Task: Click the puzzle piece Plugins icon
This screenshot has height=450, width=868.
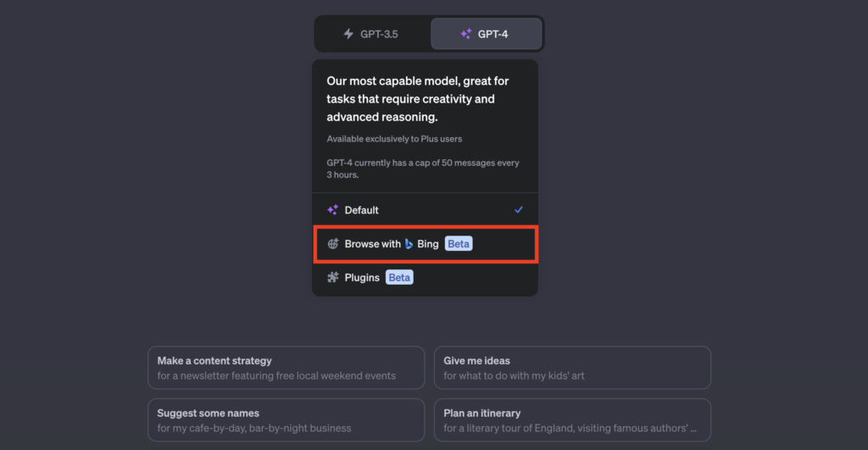Action: [x=332, y=277]
